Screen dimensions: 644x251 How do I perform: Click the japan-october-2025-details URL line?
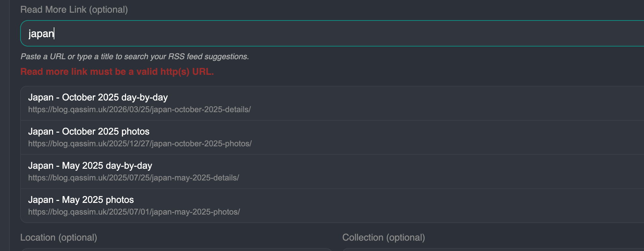139,110
